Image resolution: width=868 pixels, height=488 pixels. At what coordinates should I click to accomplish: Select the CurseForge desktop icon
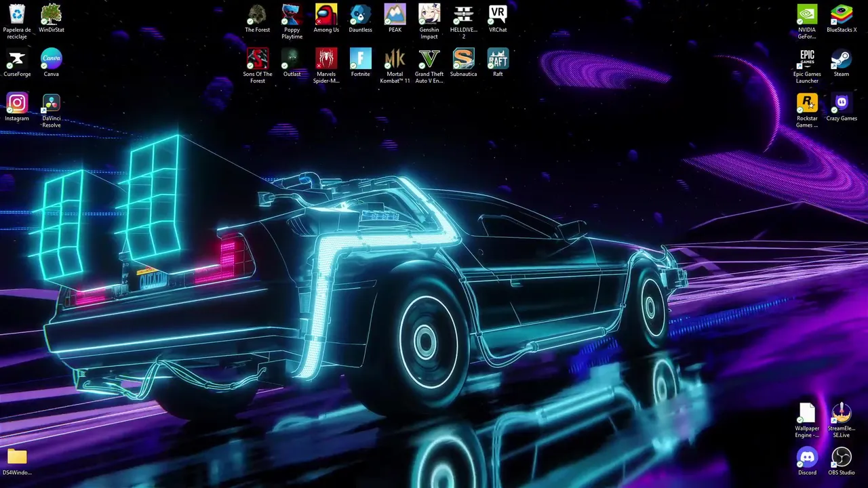pyautogui.click(x=17, y=58)
